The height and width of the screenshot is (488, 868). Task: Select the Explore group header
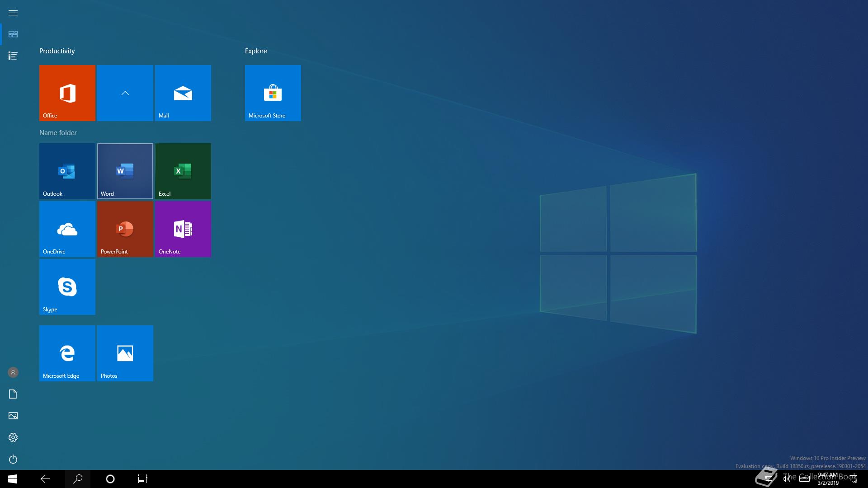(x=256, y=51)
